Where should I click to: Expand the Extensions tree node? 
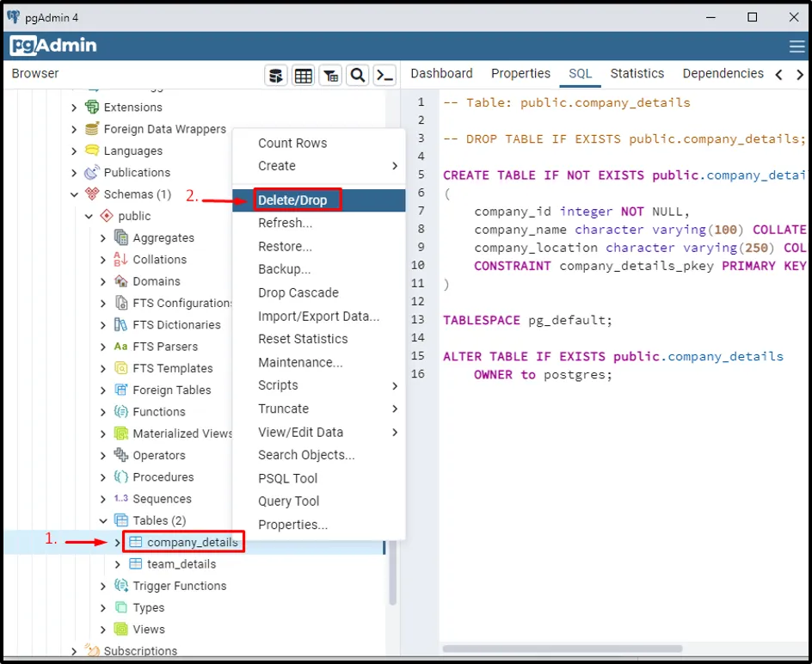[75, 108]
